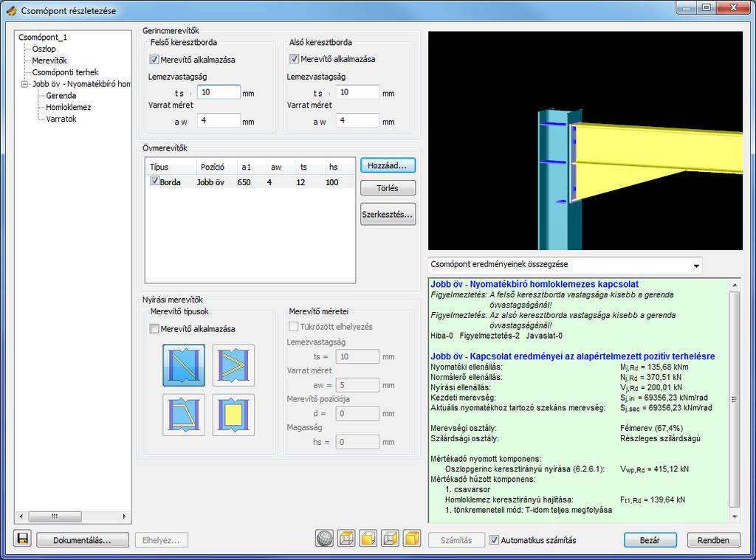Select Csomóponti terhek tree item
This screenshot has height=560, width=756.
click(65, 72)
